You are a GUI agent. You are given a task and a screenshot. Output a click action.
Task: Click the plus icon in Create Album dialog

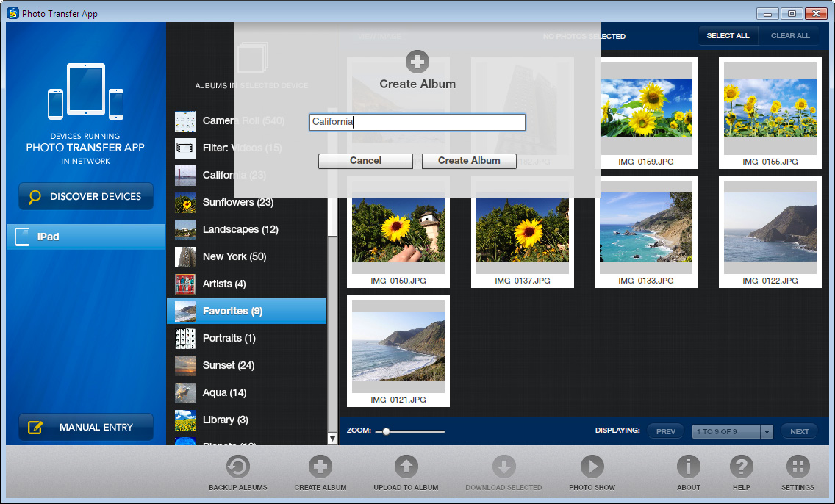[x=417, y=62]
